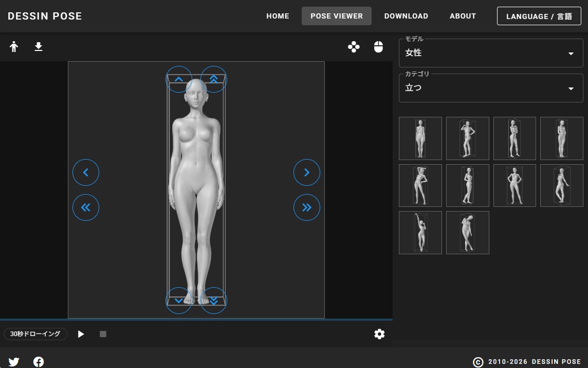Open the ABOUT menu item
Image resolution: width=588 pixels, height=368 pixels.
463,16
